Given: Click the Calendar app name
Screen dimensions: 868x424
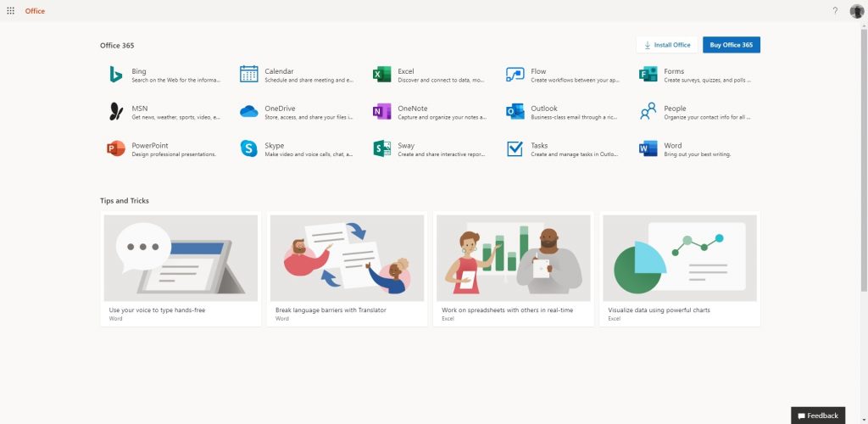Looking at the screenshot, I should 279,71.
